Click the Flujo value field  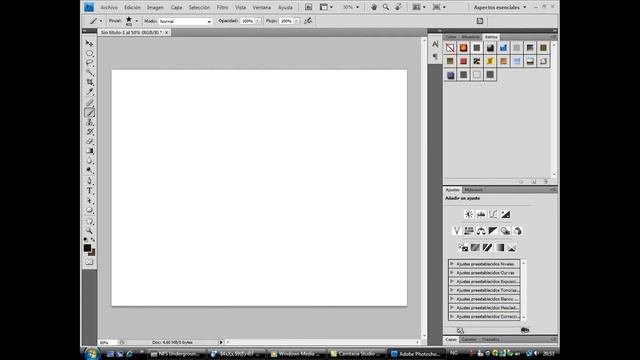pos(286,21)
